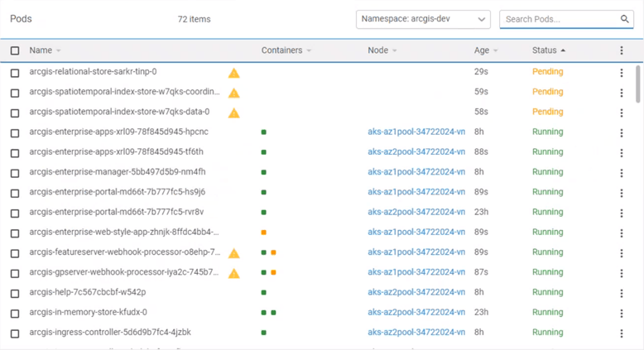Sort pods by Name column

pos(41,50)
